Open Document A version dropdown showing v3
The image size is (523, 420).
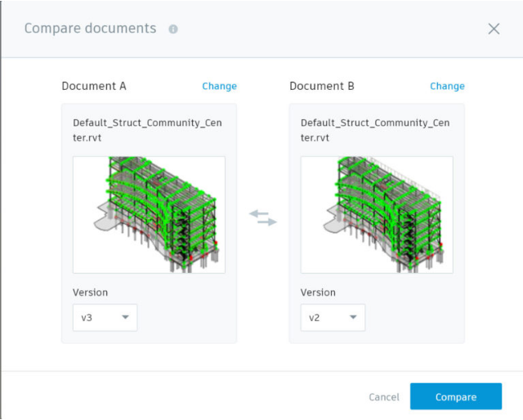tap(104, 317)
